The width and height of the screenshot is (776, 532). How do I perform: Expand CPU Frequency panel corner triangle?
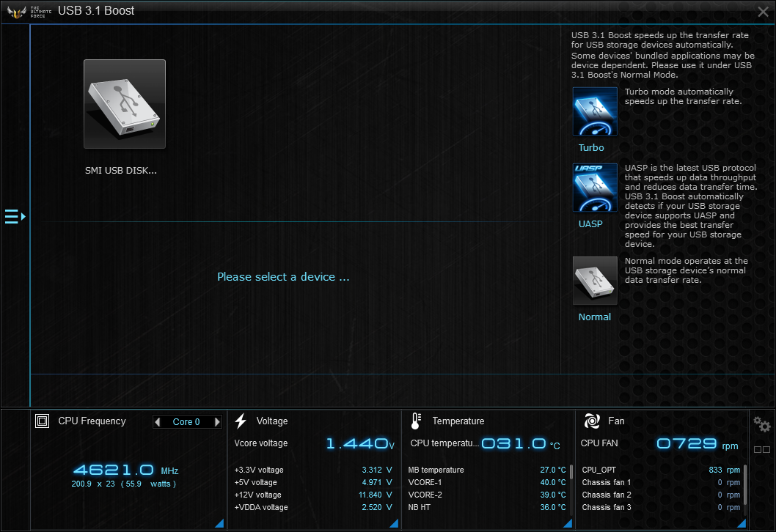coord(220,523)
